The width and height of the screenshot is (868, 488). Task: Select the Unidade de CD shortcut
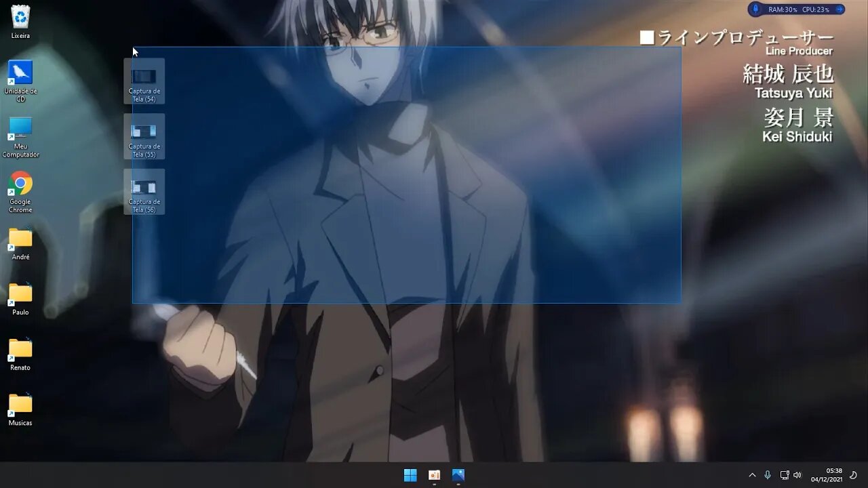[20, 81]
